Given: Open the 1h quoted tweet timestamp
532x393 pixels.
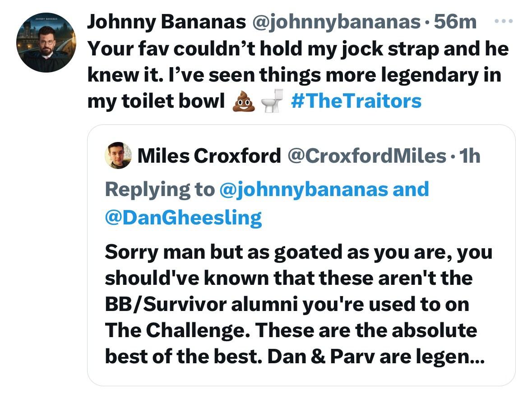Looking at the screenshot, I should coord(470,156).
